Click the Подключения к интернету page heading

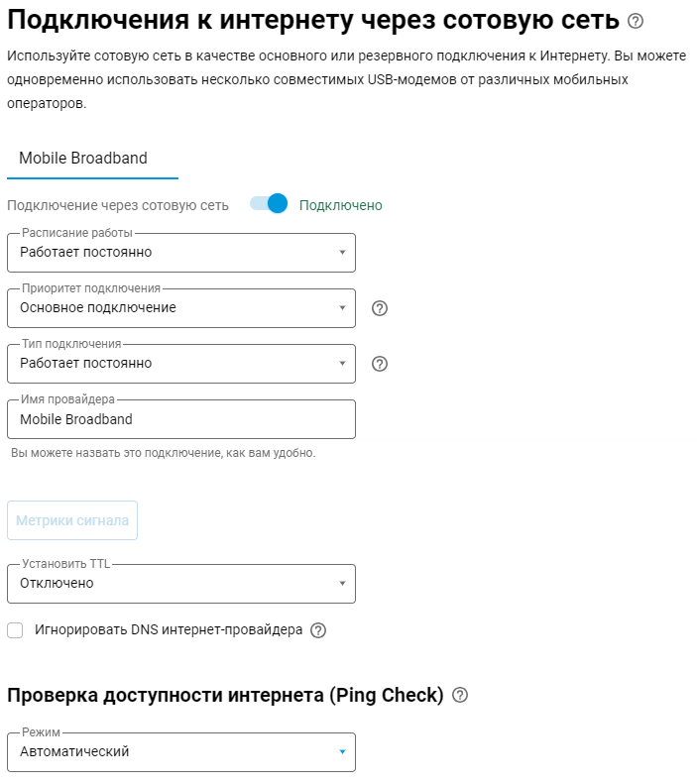coord(313,21)
